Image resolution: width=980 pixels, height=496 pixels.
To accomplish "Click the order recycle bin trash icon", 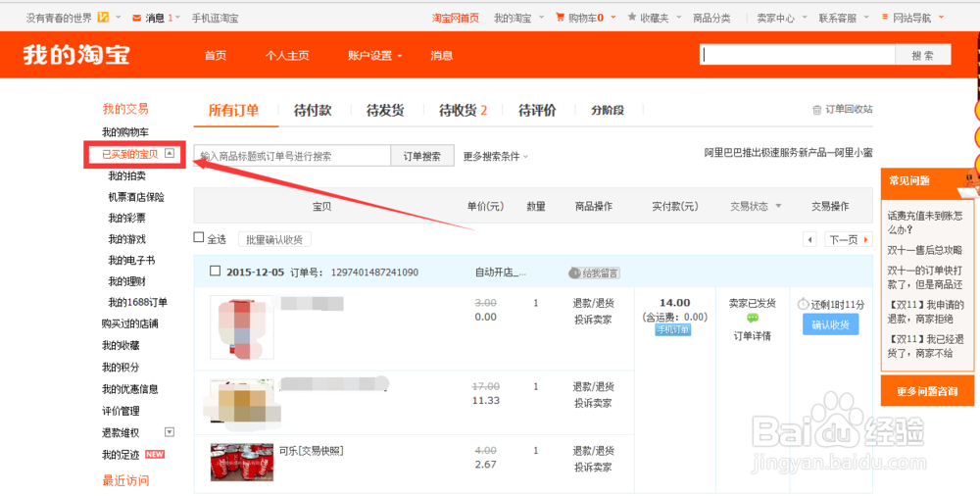I will [x=817, y=110].
